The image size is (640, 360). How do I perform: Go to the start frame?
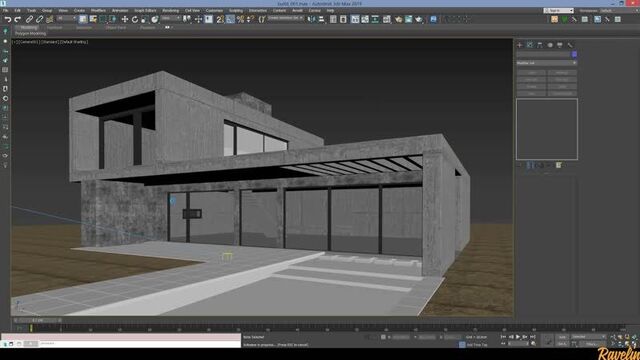503,337
